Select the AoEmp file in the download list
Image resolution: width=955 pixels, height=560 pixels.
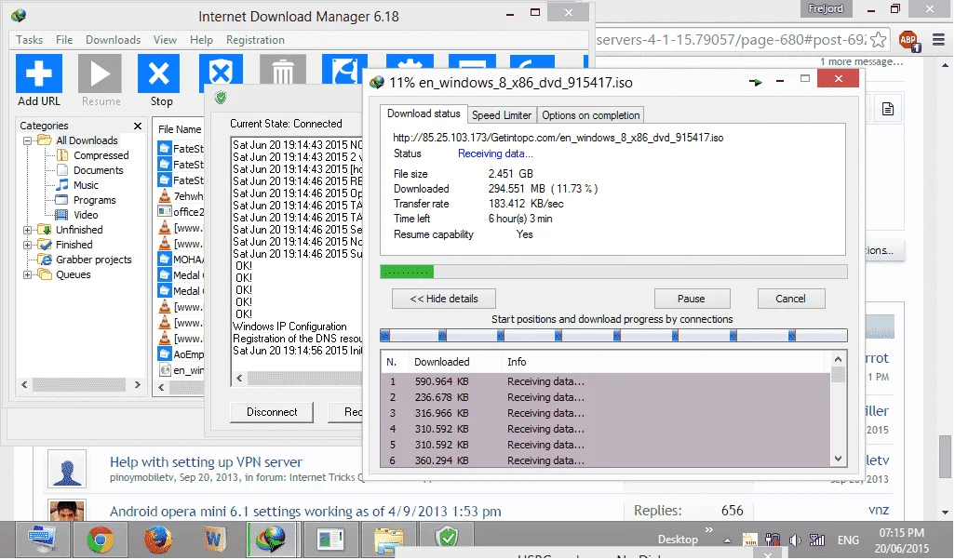181,354
